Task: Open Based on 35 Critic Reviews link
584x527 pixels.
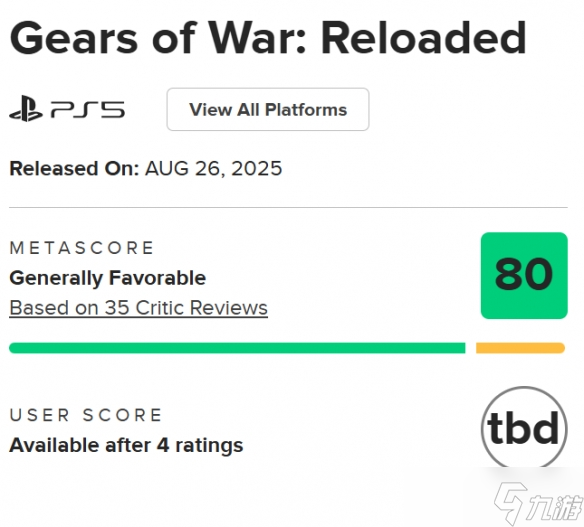Action: click(x=138, y=308)
